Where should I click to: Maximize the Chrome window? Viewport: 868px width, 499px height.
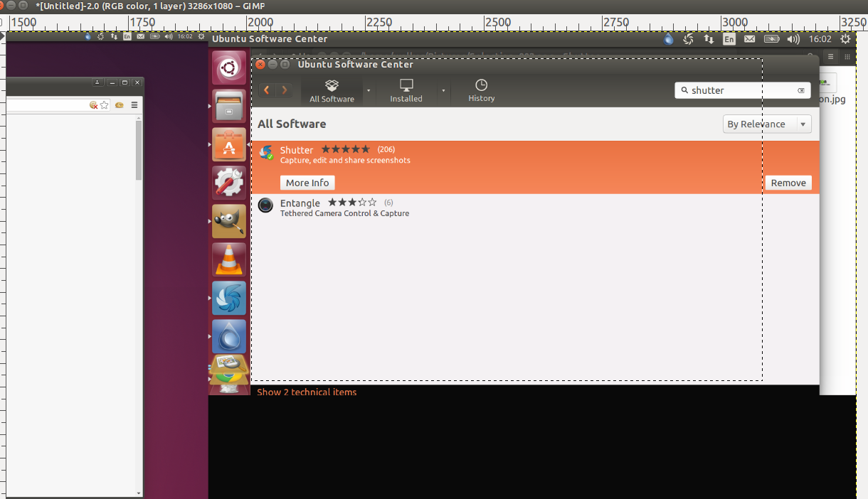(x=125, y=82)
